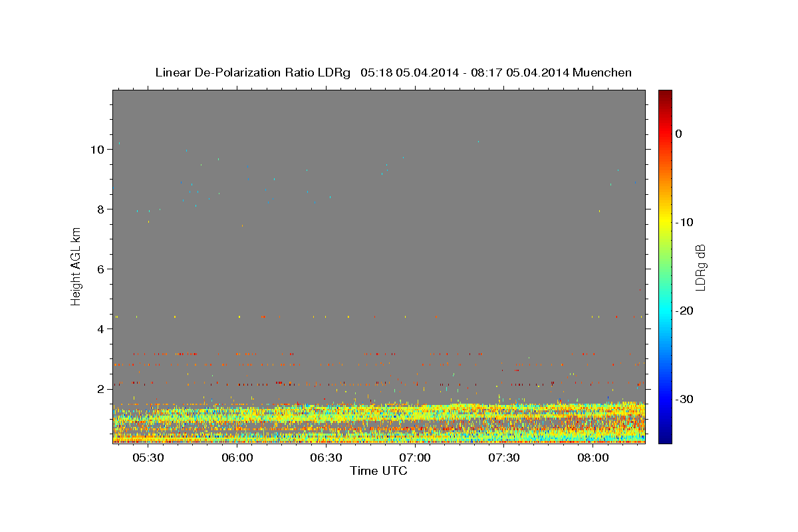Click the colorbar value -10
Viewport: 798px width, 532px height.
click(x=685, y=222)
